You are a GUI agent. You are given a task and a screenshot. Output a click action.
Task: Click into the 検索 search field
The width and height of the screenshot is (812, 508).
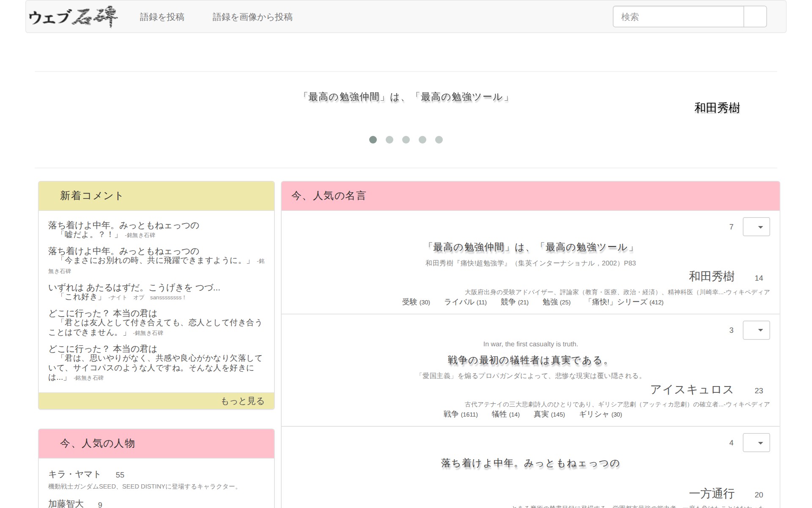coord(678,17)
